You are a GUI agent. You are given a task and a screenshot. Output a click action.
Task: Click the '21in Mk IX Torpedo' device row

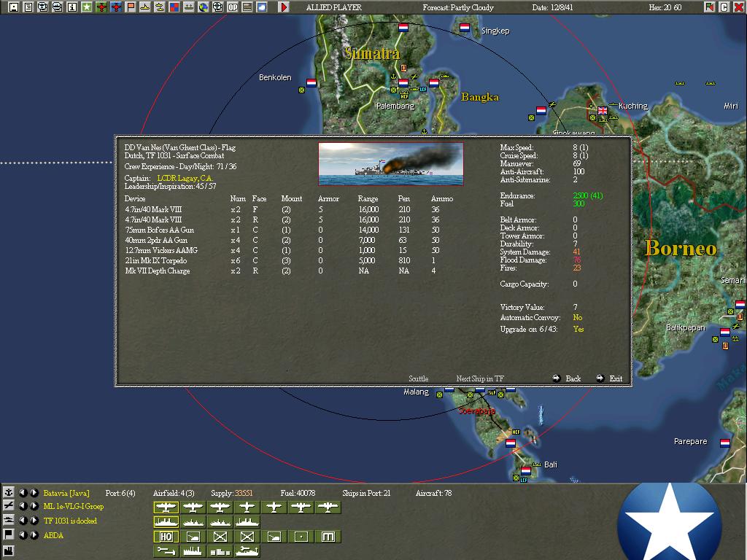click(289, 260)
